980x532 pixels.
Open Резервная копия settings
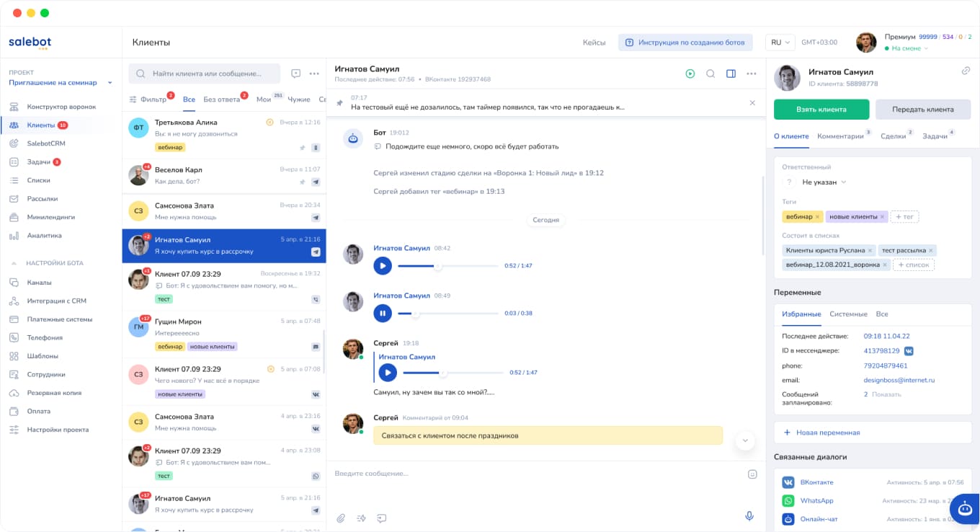click(x=54, y=393)
